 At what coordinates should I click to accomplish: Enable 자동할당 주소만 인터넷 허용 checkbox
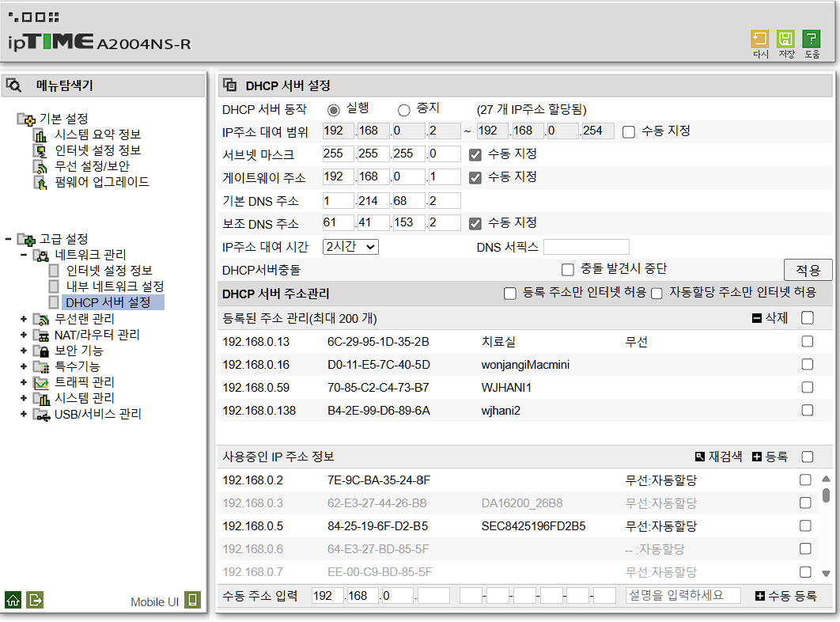point(656,294)
